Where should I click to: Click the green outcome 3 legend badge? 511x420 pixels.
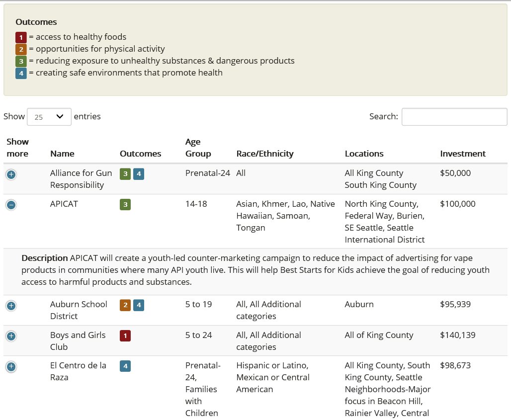coord(21,61)
